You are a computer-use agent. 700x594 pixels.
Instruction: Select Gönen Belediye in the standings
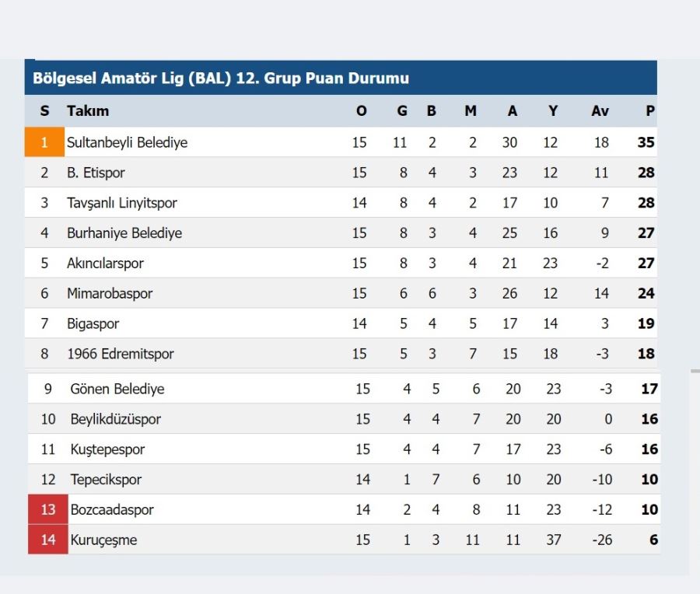coord(117,389)
